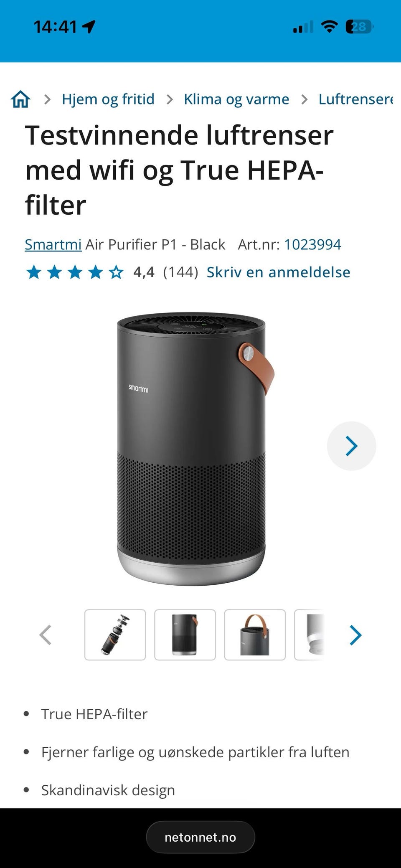Go to Hjem og fritid category
The width and height of the screenshot is (401, 868).
[x=108, y=99]
